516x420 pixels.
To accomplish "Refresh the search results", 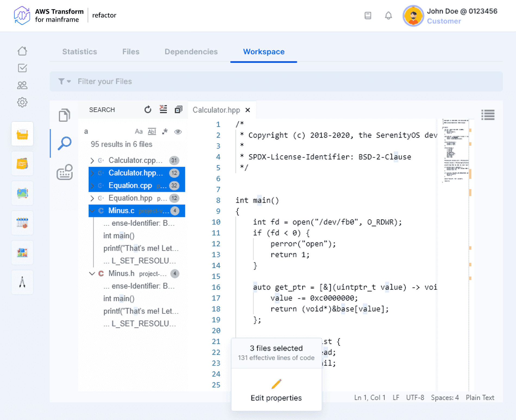I will point(148,109).
